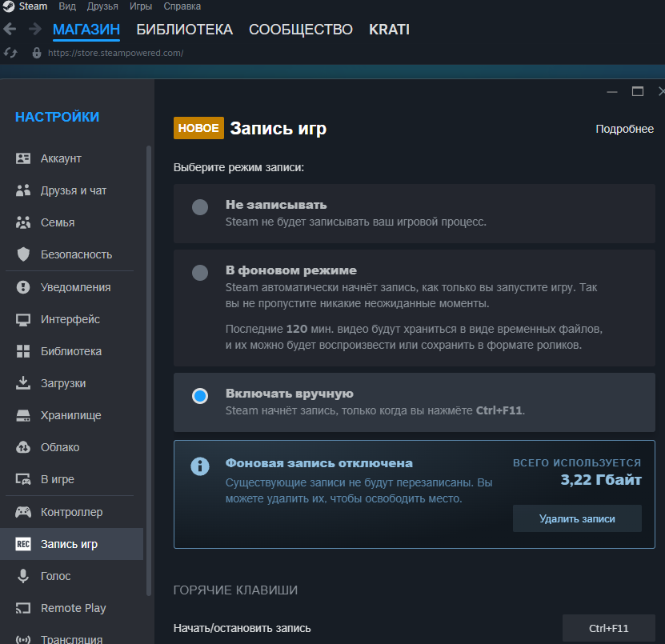The image size is (665, 644).
Task: Click the Интерфейс monitor icon
Action: tap(23, 319)
